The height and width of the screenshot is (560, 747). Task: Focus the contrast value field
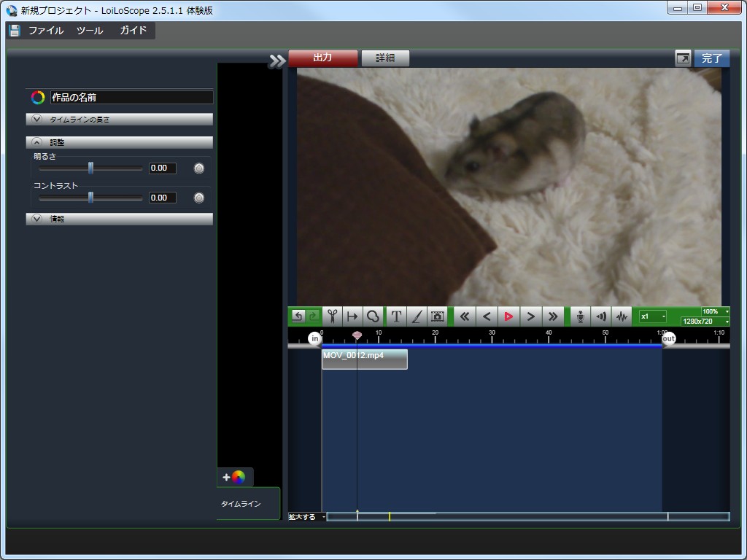pyautogui.click(x=163, y=198)
